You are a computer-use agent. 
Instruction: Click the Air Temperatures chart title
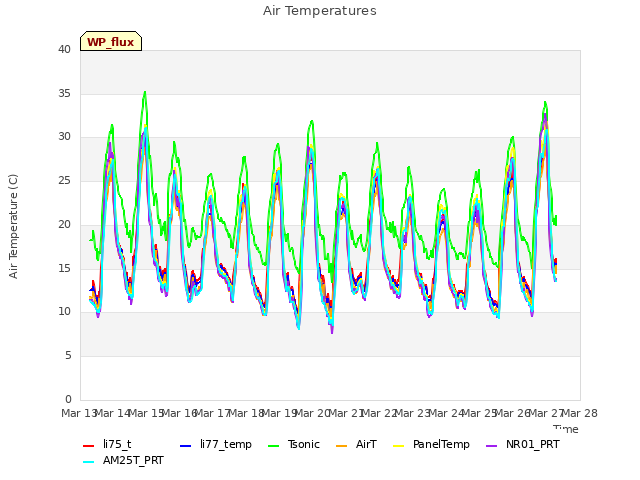(320, 11)
